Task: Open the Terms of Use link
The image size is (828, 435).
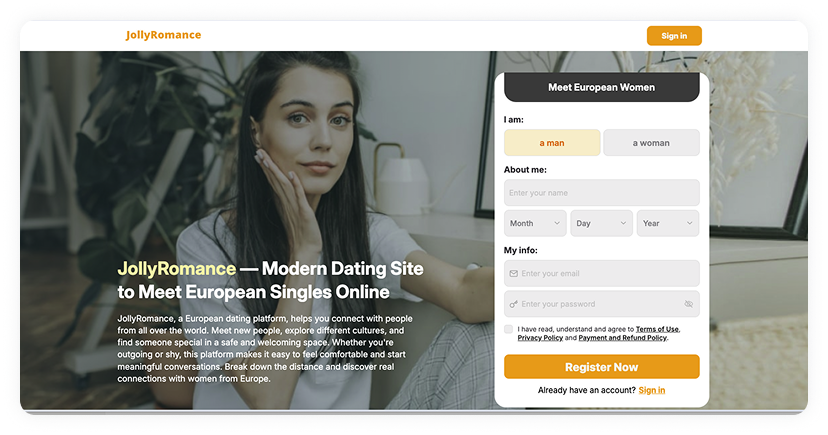Action: click(657, 329)
